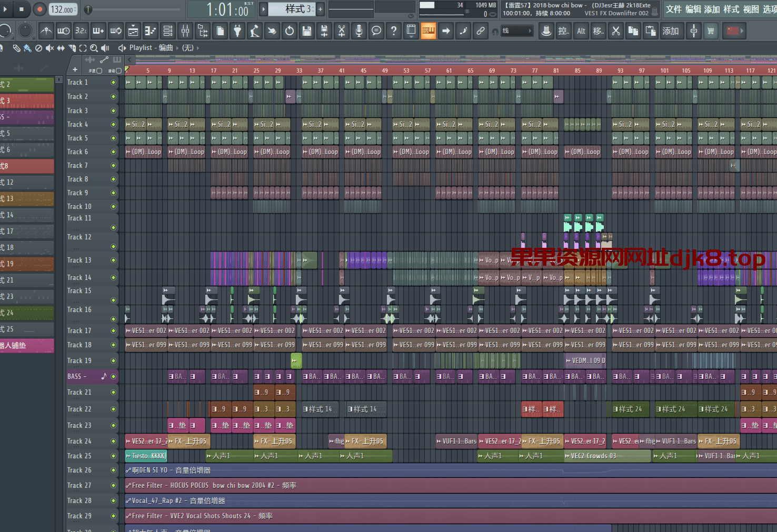Expand the pattern selector arrow beside 样式 3
Screen dimensions: 777x532
coord(264,9)
